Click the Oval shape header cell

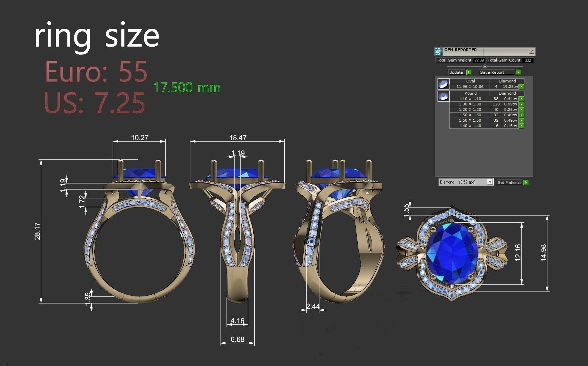[470, 81]
